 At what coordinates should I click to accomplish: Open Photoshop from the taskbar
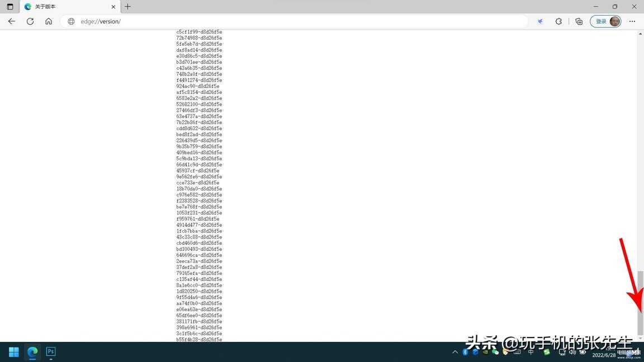[50, 352]
